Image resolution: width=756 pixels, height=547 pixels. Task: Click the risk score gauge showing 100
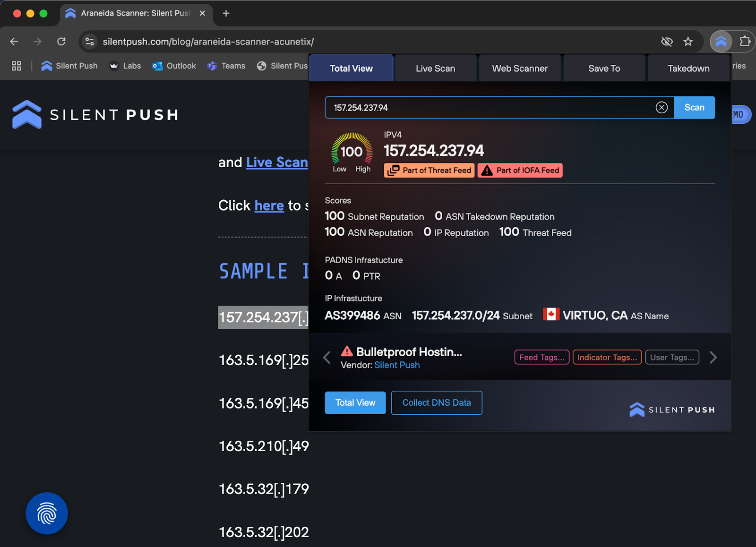[352, 151]
